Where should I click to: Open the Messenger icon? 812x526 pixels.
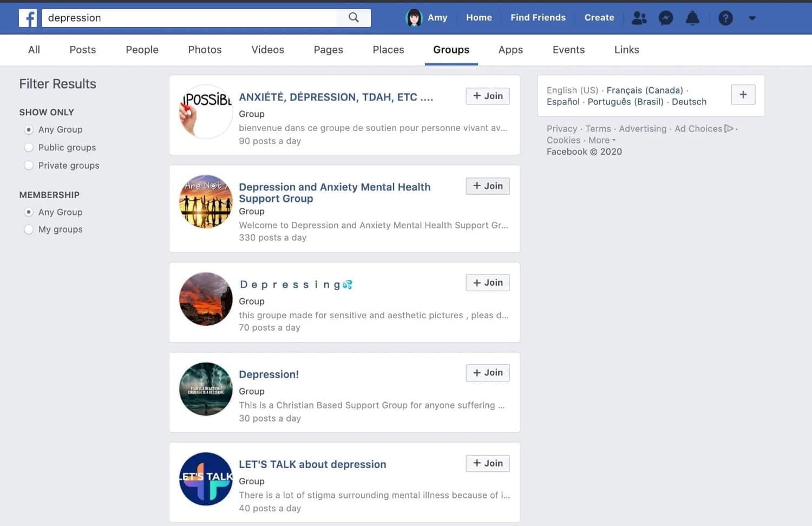tap(666, 18)
